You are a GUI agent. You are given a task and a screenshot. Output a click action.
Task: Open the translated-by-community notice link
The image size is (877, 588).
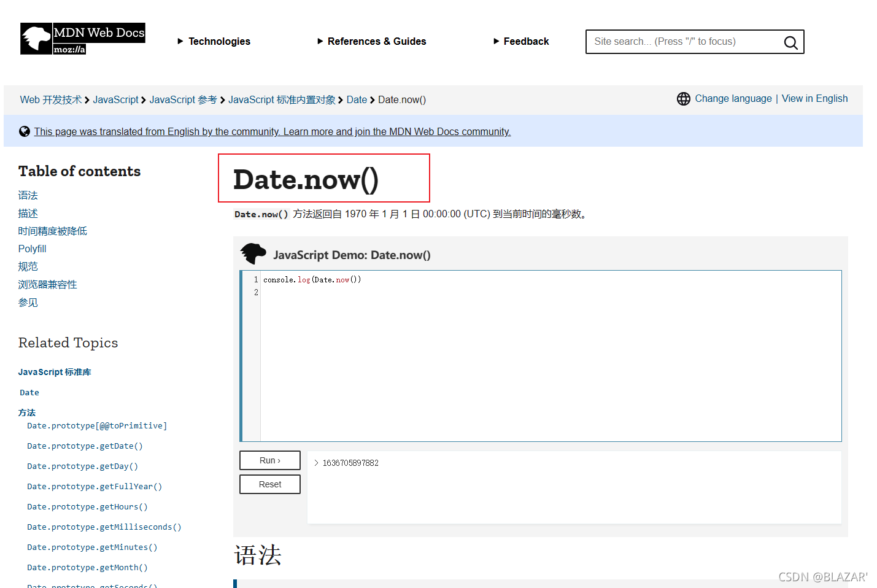(x=272, y=131)
